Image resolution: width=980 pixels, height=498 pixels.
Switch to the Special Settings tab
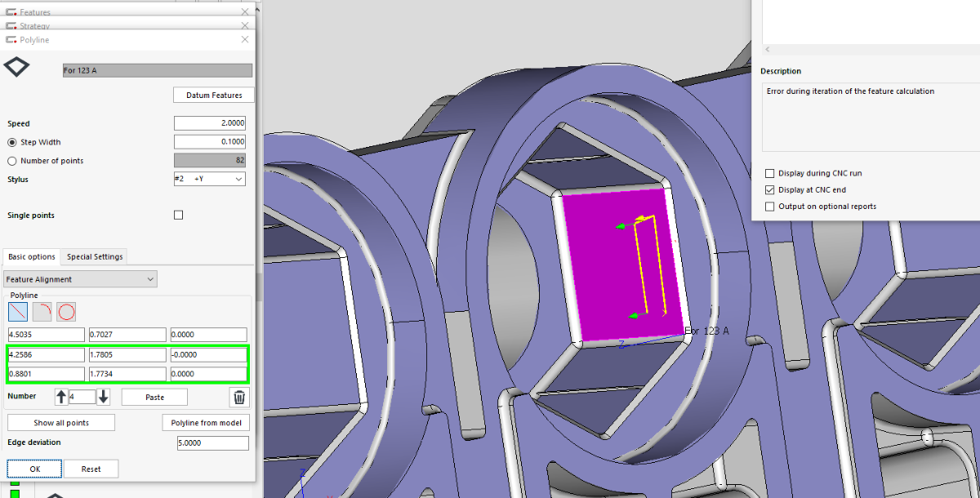tap(95, 256)
